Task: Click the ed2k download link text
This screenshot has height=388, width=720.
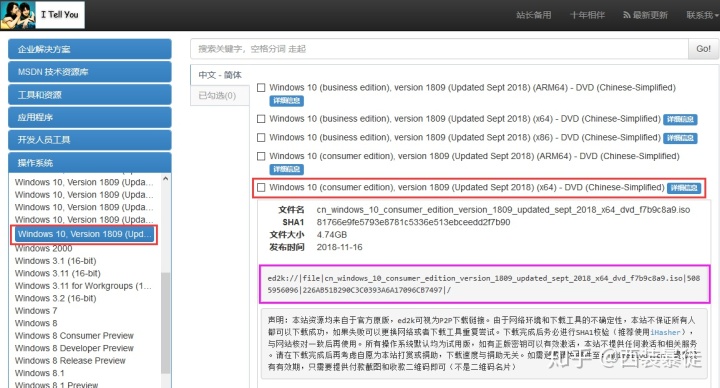Action: (484, 284)
